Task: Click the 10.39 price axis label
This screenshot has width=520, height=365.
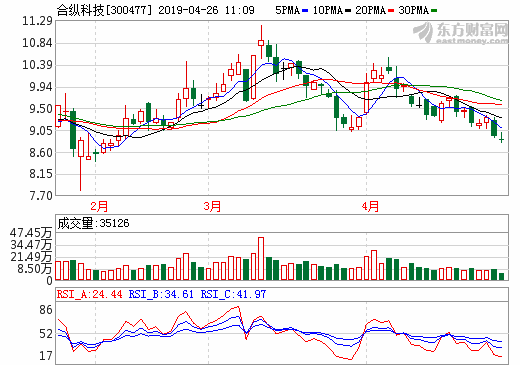Action: pyautogui.click(x=37, y=65)
